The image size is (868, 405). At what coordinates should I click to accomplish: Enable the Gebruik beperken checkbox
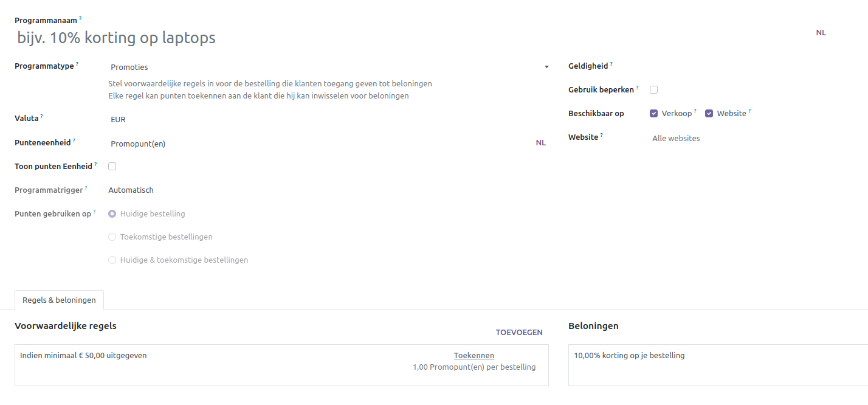654,90
